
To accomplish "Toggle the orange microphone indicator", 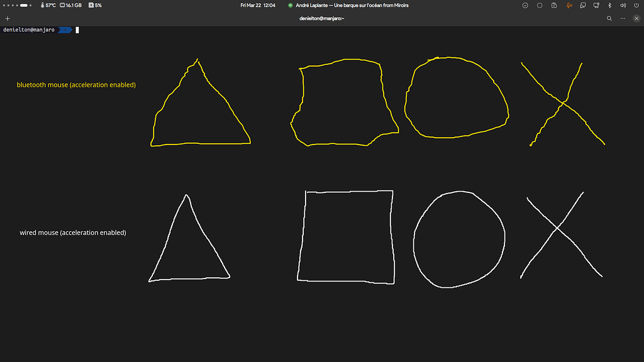I will point(569,5).
